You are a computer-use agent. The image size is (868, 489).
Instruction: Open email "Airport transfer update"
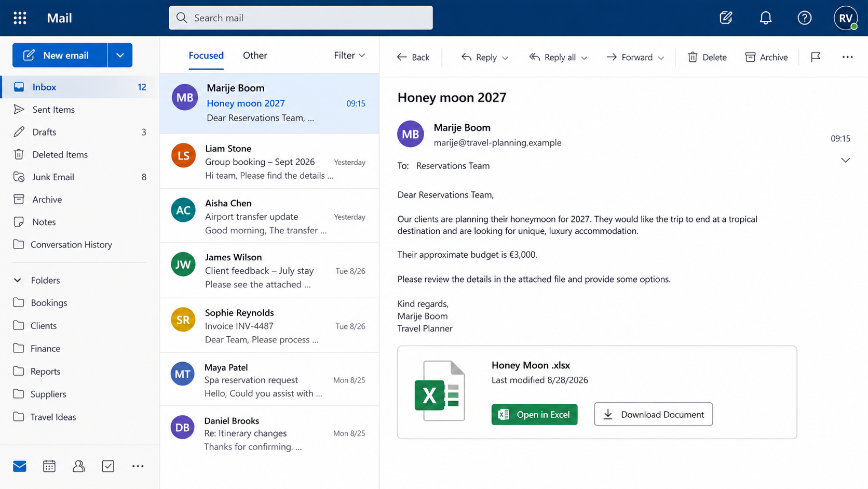point(269,216)
